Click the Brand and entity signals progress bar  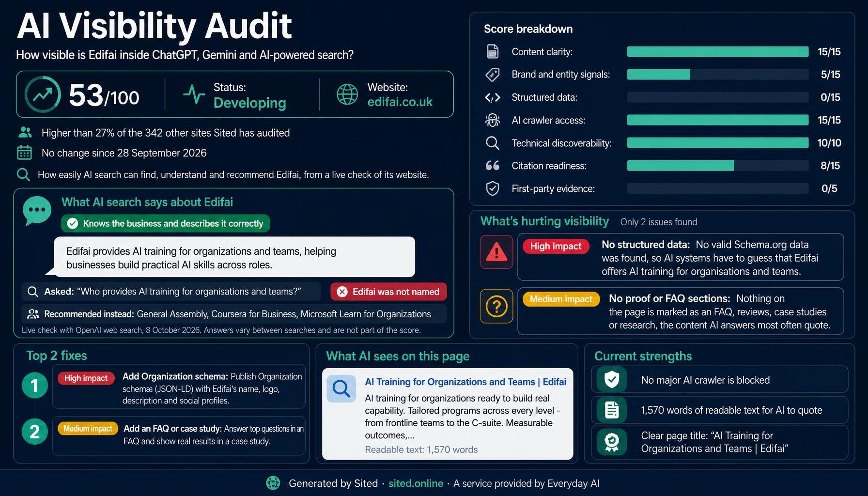tap(718, 75)
